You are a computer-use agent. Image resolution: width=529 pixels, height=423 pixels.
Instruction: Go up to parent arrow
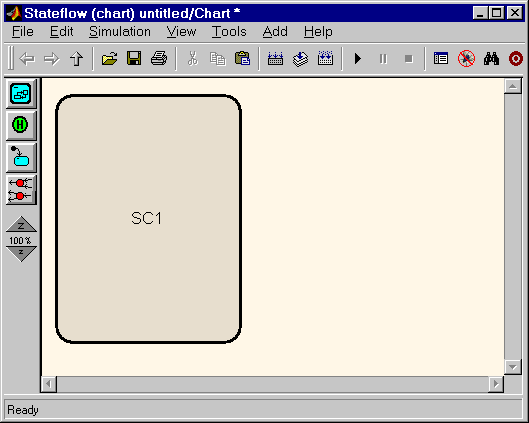[x=77, y=59]
